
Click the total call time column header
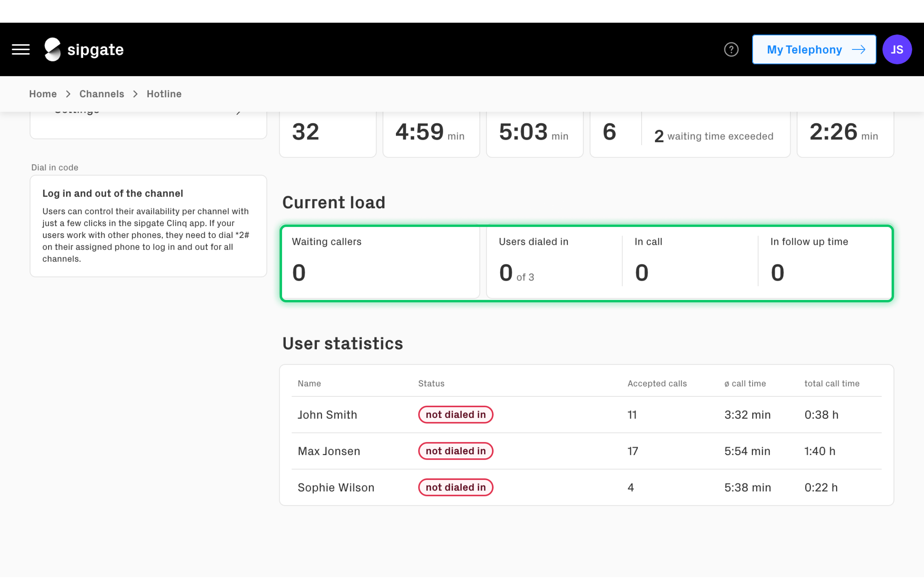click(x=832, y=383)
